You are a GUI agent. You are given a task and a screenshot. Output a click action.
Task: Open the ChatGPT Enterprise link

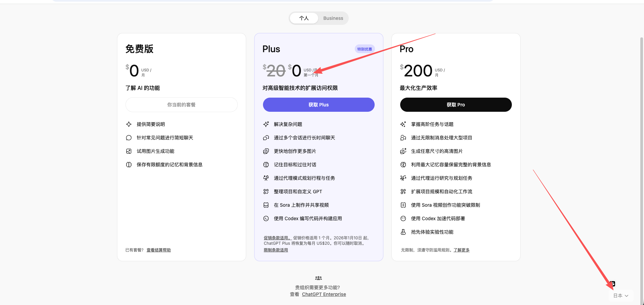(324, 294)
